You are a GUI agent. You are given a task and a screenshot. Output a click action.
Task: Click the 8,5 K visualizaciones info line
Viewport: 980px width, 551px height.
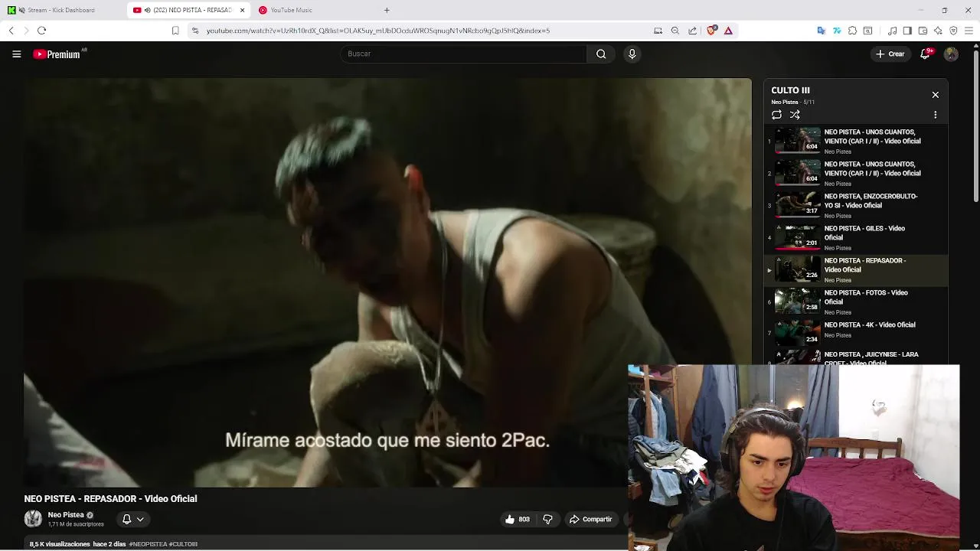coord(77,544)
